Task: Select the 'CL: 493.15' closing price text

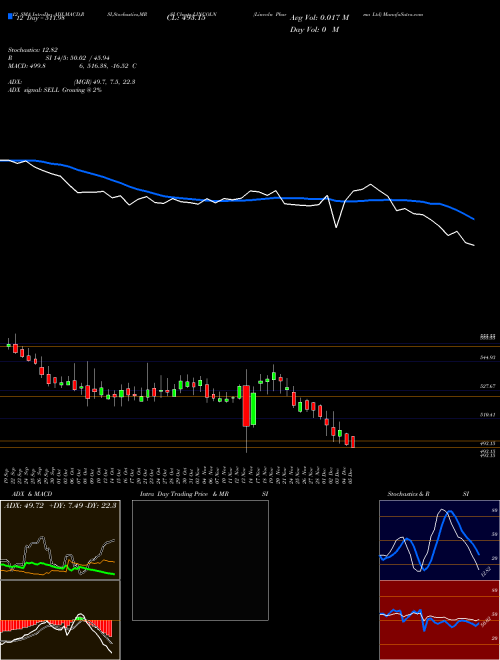Action: [186, 18]
